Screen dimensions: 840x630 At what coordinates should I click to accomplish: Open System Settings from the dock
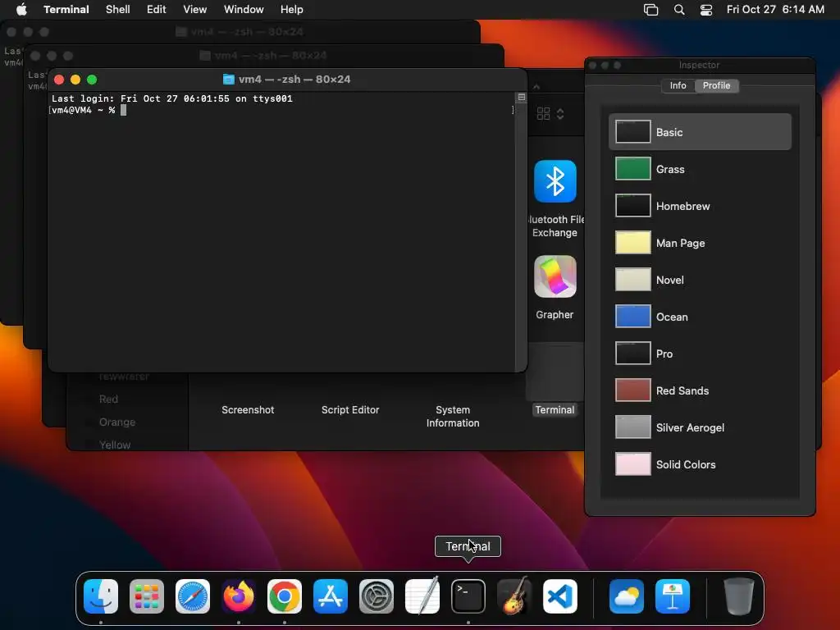(376, 596)
